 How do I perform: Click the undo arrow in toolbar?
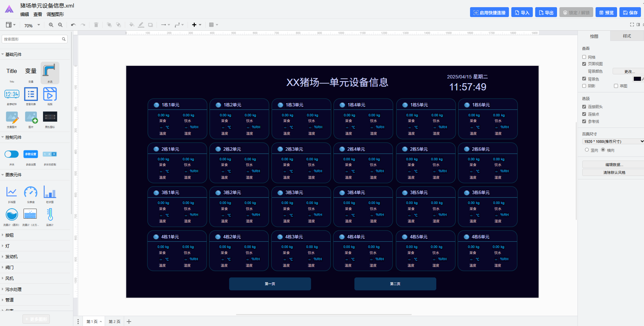[x=73, y=25]
